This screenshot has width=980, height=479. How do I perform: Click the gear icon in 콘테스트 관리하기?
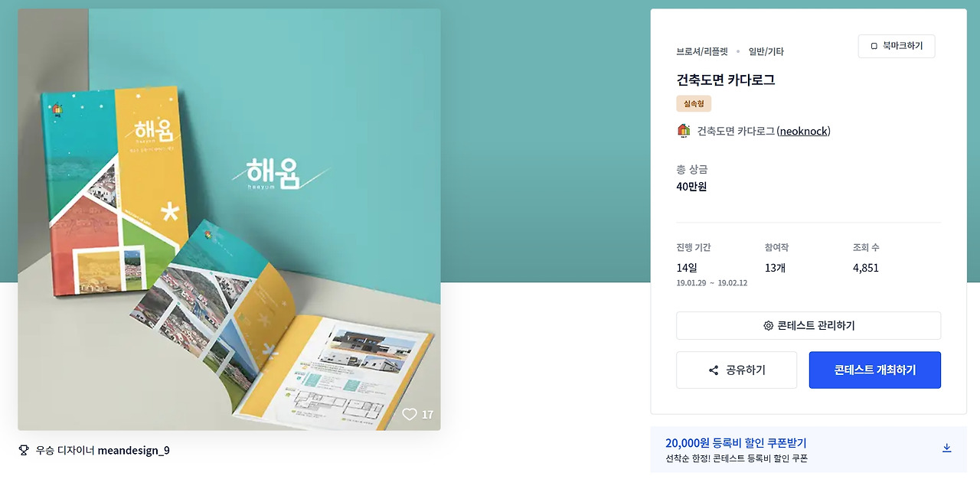[768, 325]
